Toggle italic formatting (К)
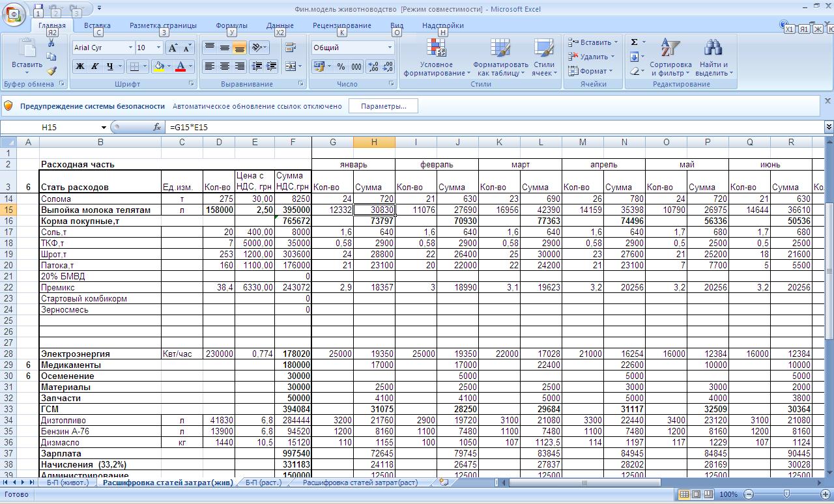834x504 pixels. pos(95,66)
